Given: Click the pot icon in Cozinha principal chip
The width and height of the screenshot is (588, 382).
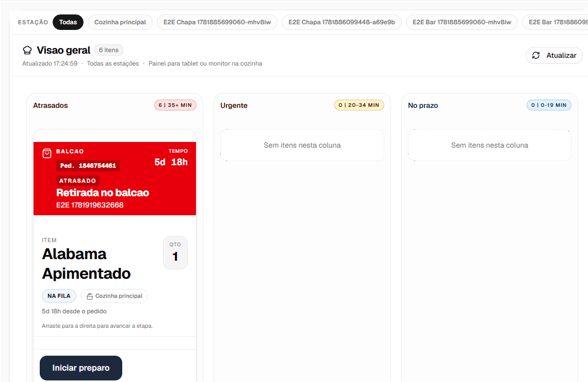Looking at the screenshot, I should (90, 296).
